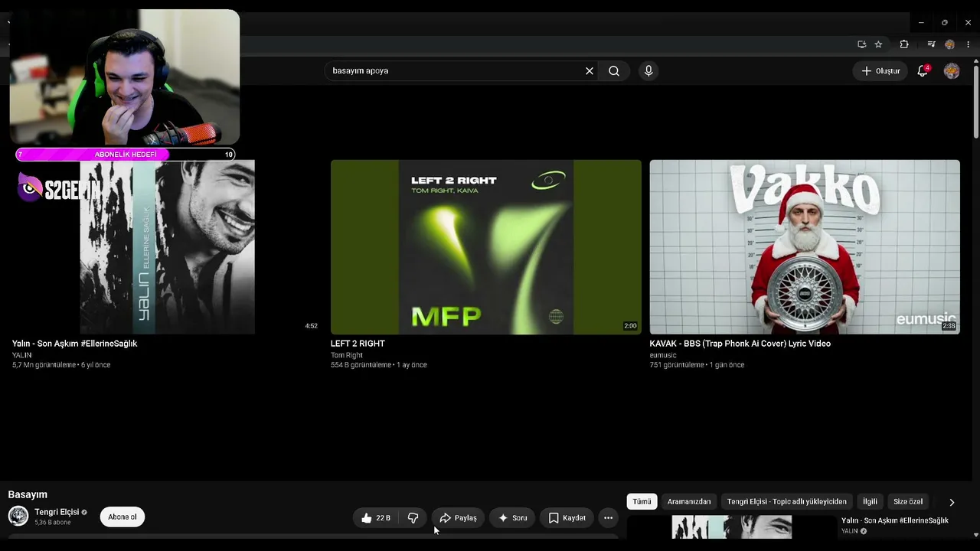Click the Tengri Elçisi channel name
Image resolution: width=980 pixels, height=551 pixels.
tap(57, 512)
